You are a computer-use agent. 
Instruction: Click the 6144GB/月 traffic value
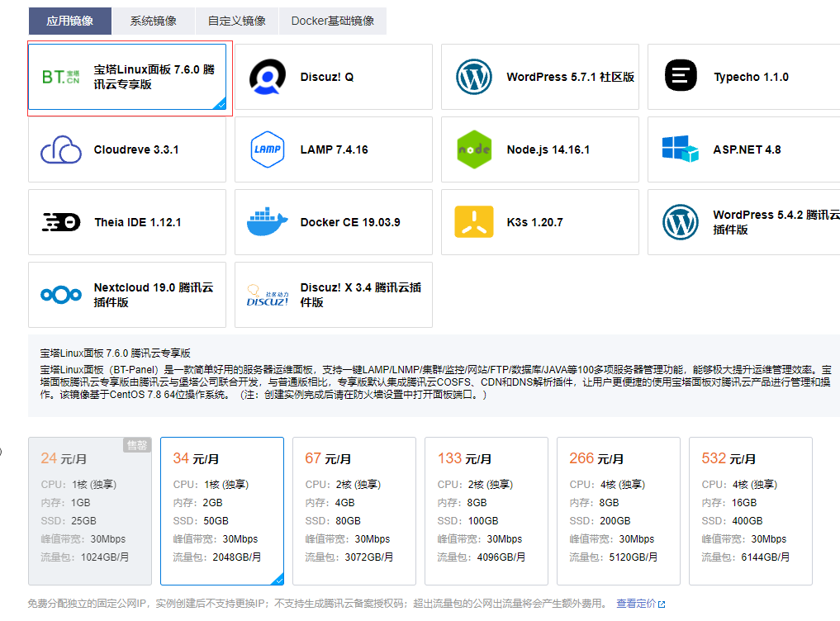[x=766, y=557]
